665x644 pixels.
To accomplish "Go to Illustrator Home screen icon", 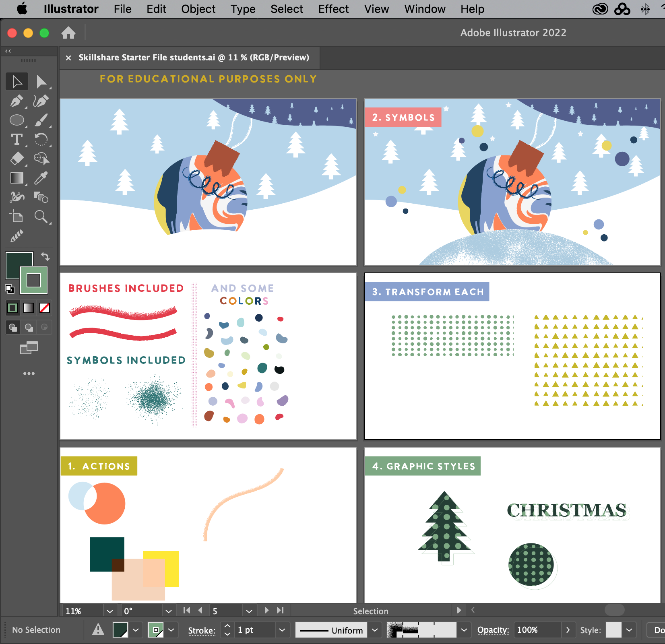I will (68, 33).
